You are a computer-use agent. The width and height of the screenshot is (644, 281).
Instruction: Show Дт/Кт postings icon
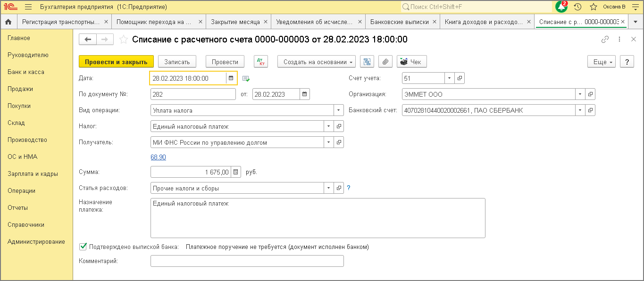point(260,62)
